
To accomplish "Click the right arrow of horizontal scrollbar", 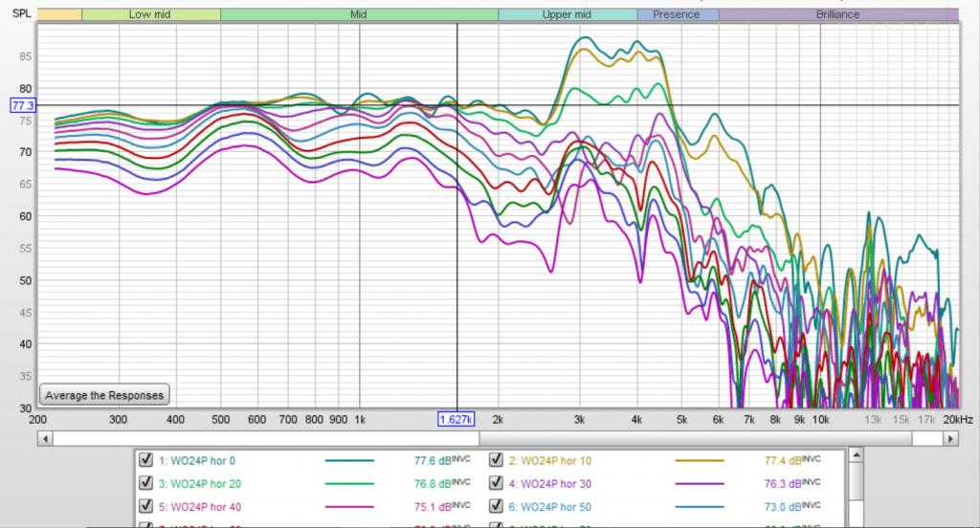I will [950, 439].
